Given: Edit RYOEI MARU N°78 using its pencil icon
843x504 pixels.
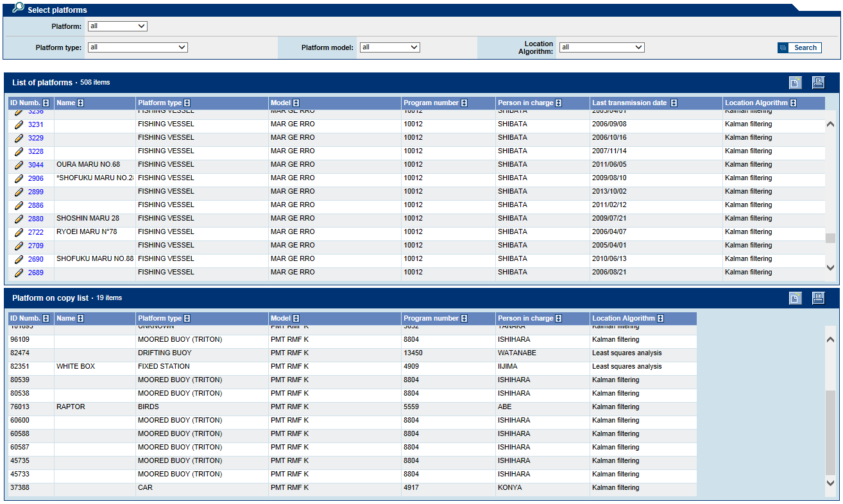Looking at the screenshot, I should (x=19, y=232).
